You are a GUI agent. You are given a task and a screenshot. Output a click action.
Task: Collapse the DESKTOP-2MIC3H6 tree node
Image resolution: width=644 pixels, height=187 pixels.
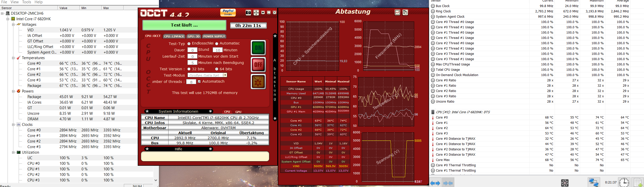pyautogui.click(x=2, y=13)
